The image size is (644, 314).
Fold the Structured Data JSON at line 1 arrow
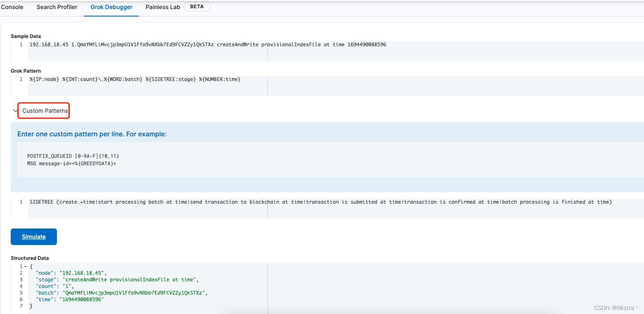tap(25, 267)
